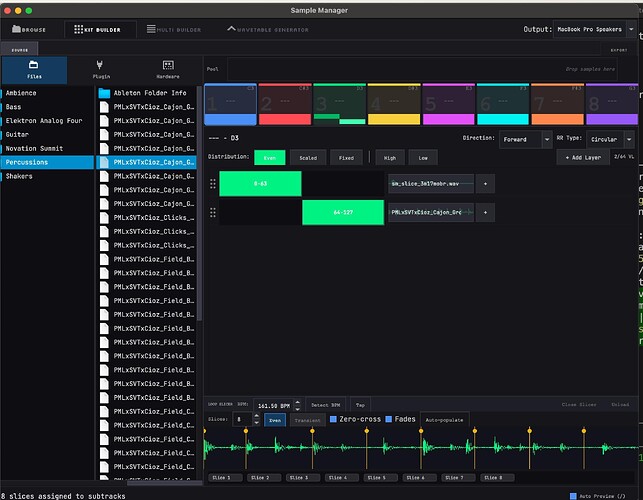Click the Slice 8 chip
Screen dimensions: 643x500
[496, 478]
